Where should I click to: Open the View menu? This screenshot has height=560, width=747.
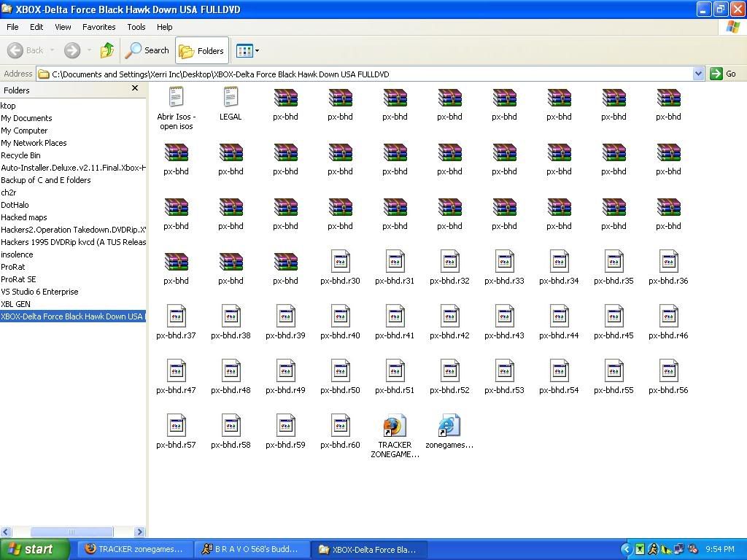click(x=63, y=27)
